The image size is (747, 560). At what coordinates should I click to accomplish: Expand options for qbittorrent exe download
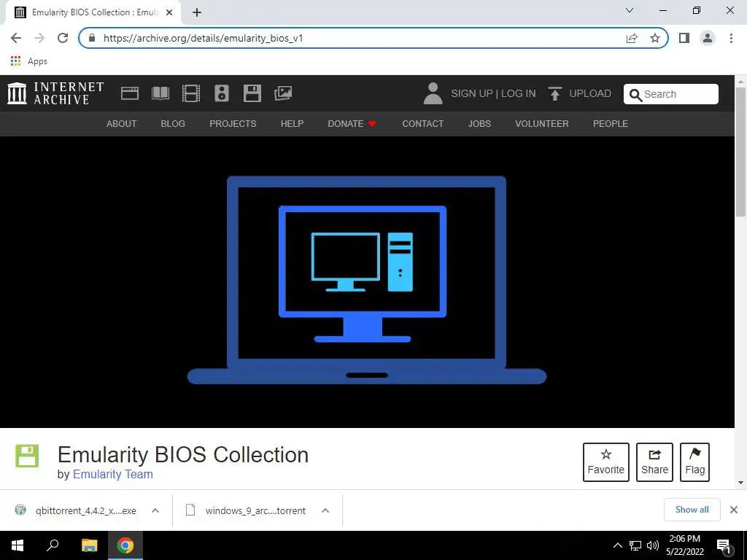[155, 510]
